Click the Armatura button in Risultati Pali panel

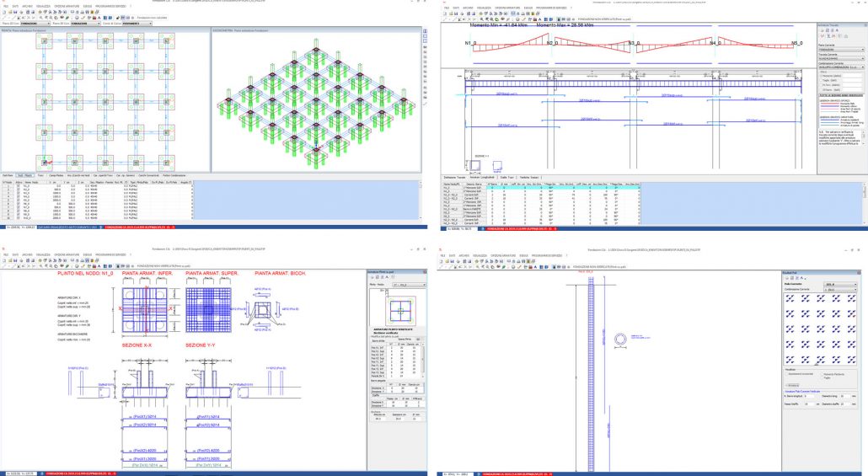click(x=792, y=385)
